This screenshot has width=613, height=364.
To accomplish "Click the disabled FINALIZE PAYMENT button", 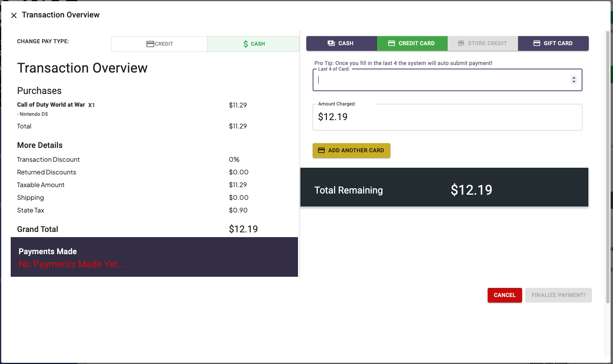I will 558,295.
